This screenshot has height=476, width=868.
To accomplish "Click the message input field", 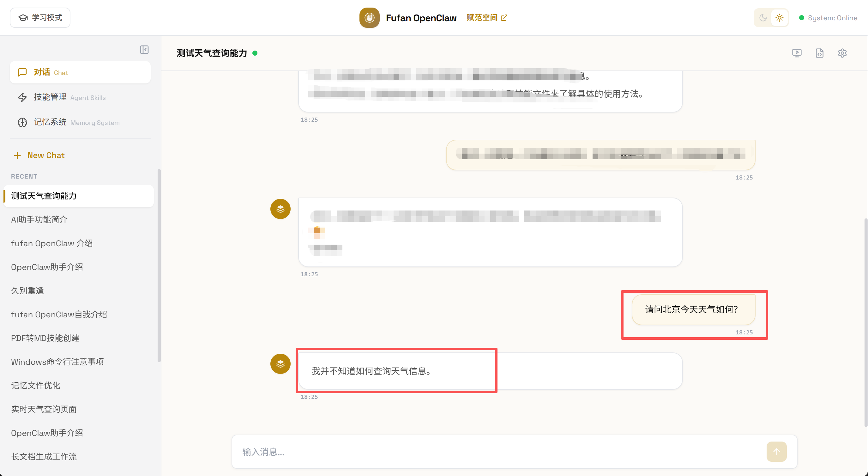I will click(x=499, y=452).
